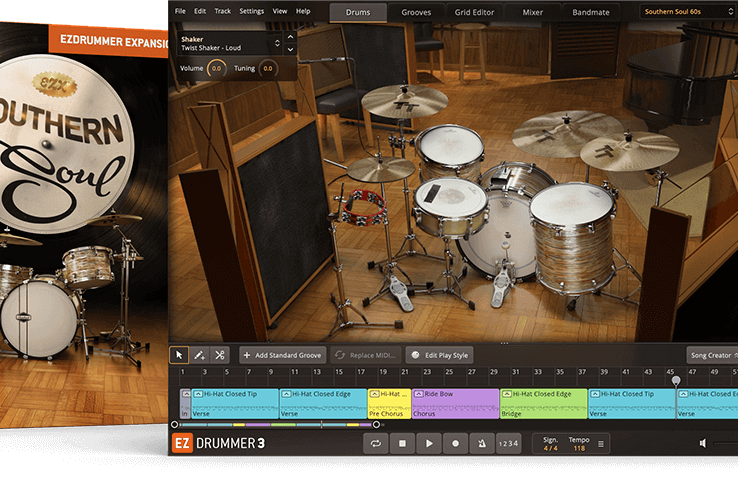Open the Settings menu

(251, 11)
